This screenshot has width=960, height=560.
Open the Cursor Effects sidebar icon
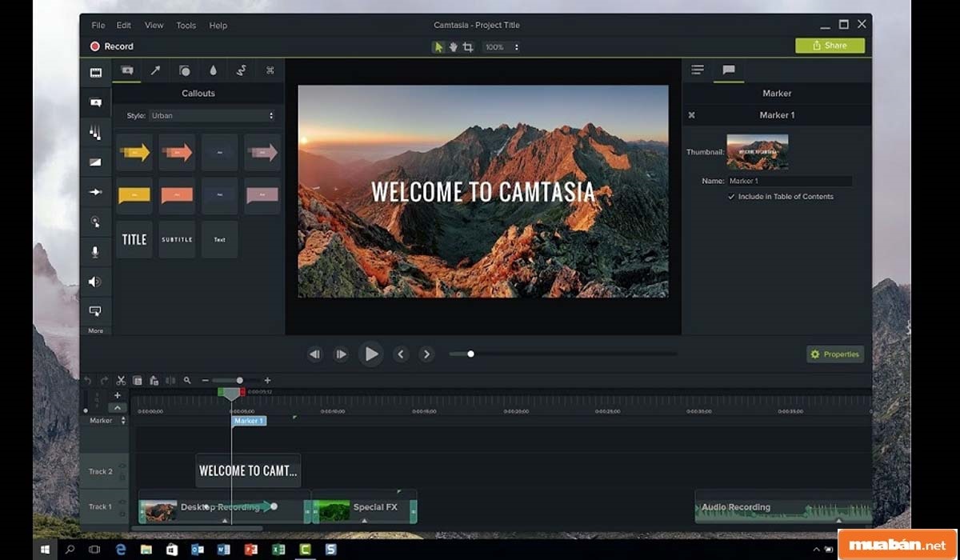pyautogui.click(x=95, y=222)
